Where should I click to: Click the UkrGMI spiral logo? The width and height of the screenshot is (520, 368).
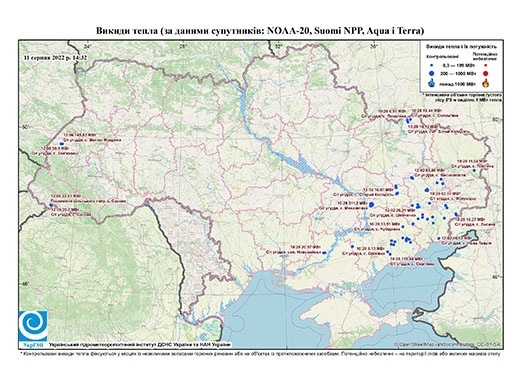tap(33, 326)
